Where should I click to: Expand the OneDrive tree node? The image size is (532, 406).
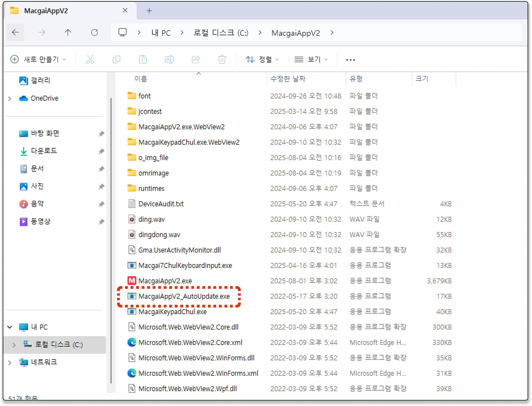(10, 98)
